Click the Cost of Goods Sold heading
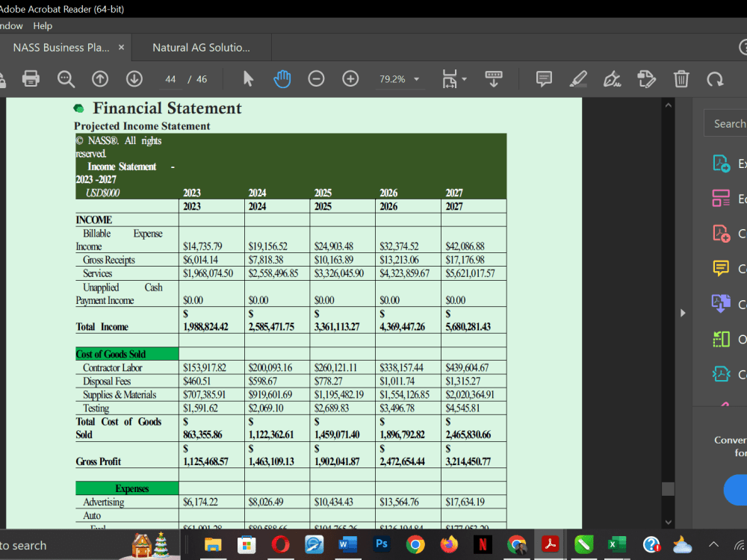The height and width of the screenshot is (560, 747). pyautogui.click(x=111, y=354)
